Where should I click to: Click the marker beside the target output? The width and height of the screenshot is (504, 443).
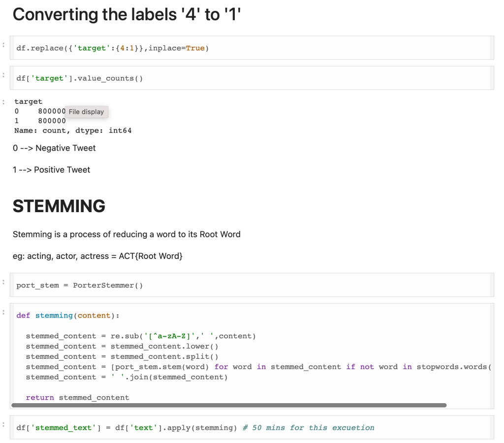tap(3, 102)
